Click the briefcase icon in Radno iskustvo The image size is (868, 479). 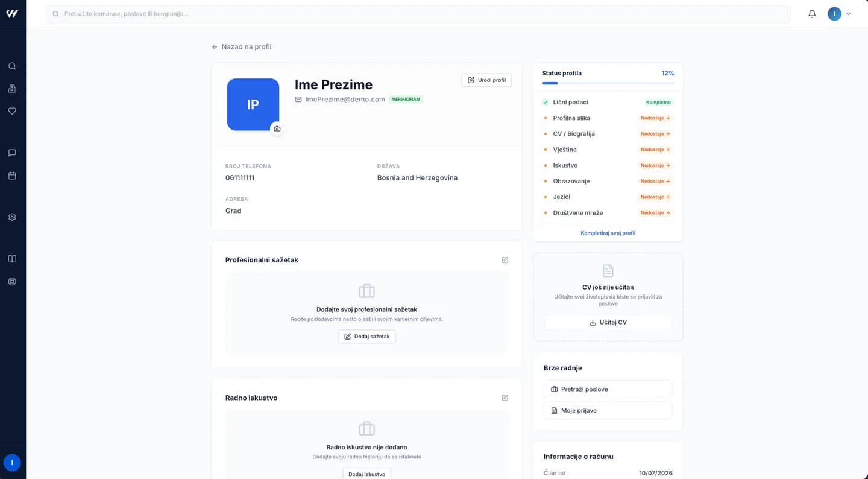coord(366,429)
